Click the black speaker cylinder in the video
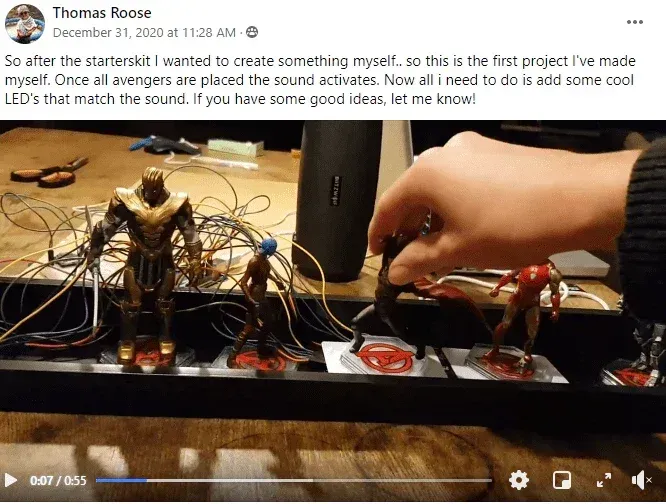This screenshot has height=504, width=666. pyautogui.click(x=338, y=200)
